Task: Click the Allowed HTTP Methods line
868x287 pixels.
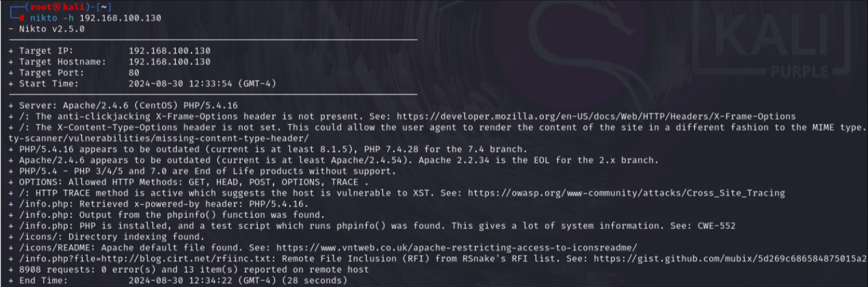Action: [x=189, y=182]
